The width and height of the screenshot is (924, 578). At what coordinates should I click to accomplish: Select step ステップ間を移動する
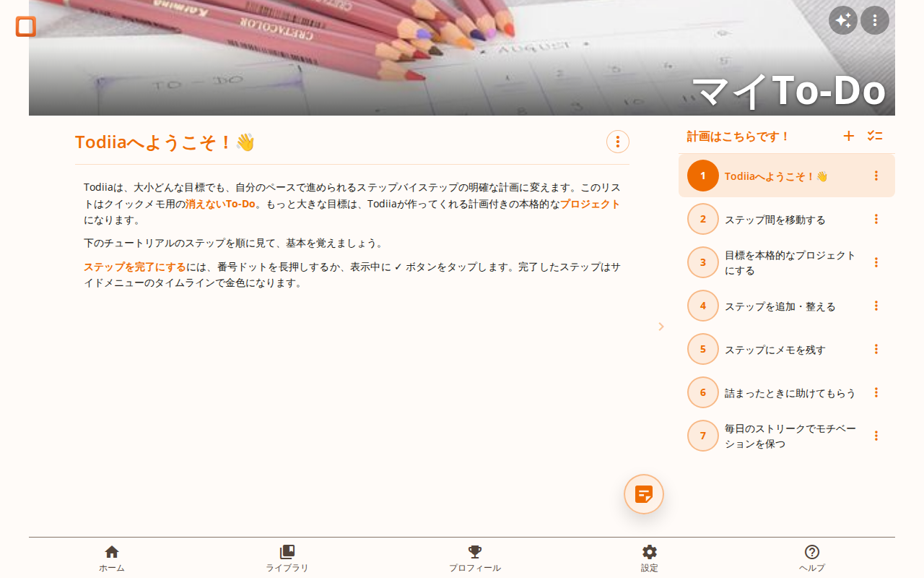[x=775, y=220]
